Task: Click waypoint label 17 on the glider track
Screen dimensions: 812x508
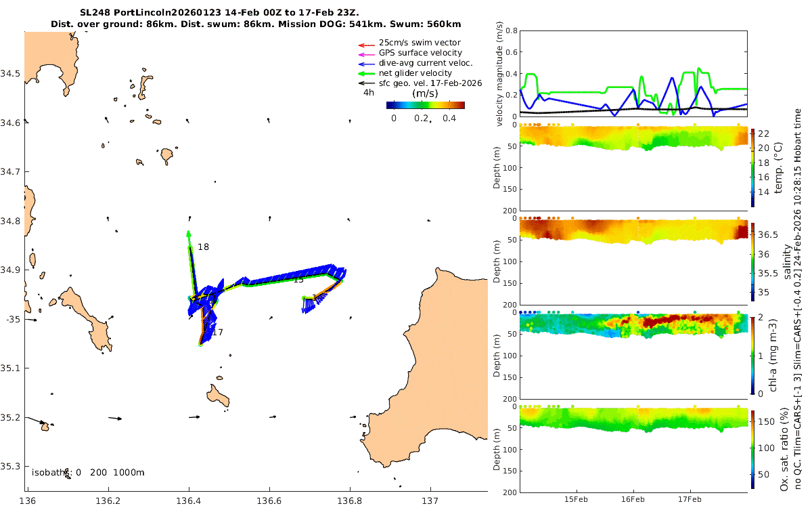Action: pos(218,333)
